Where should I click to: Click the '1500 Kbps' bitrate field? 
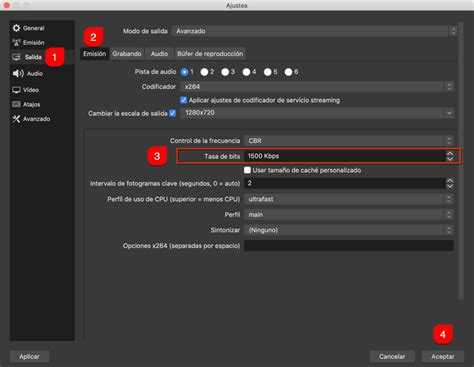345,156
